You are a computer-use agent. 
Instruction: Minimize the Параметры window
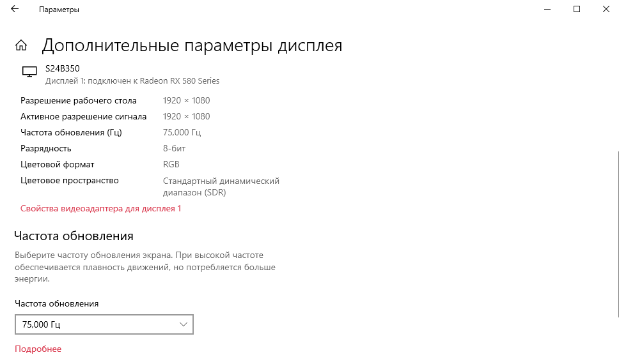[547, 9]
